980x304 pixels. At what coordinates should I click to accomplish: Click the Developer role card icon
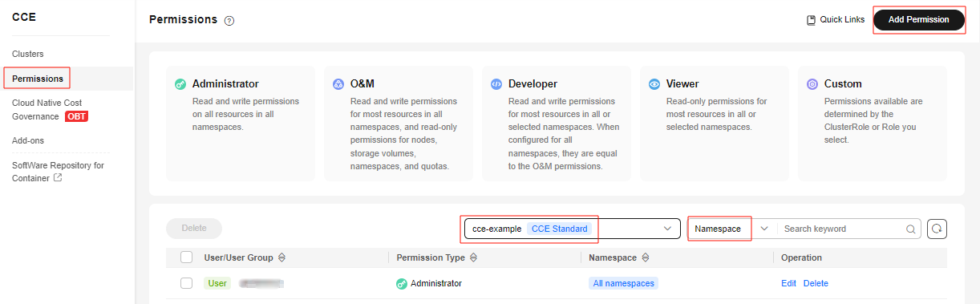point(496,83)
